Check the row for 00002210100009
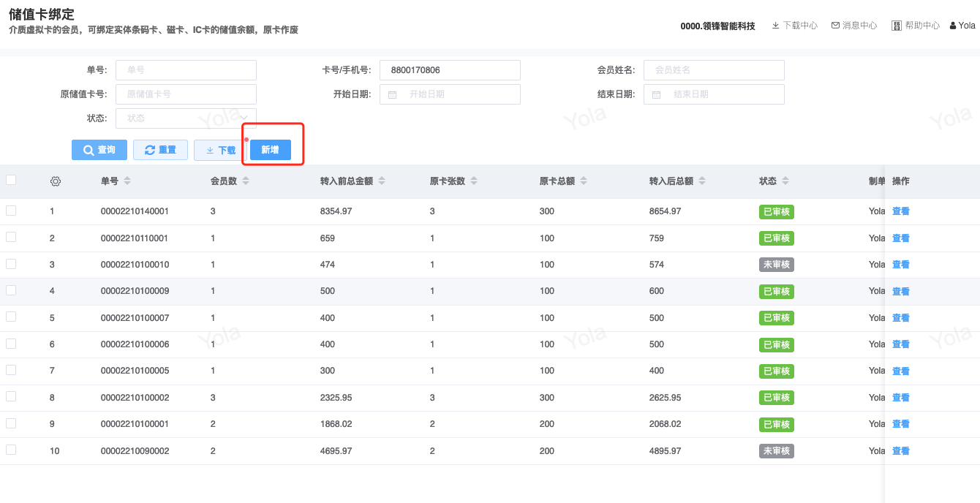This screenshot has height=503, width=980. [11, 290]
